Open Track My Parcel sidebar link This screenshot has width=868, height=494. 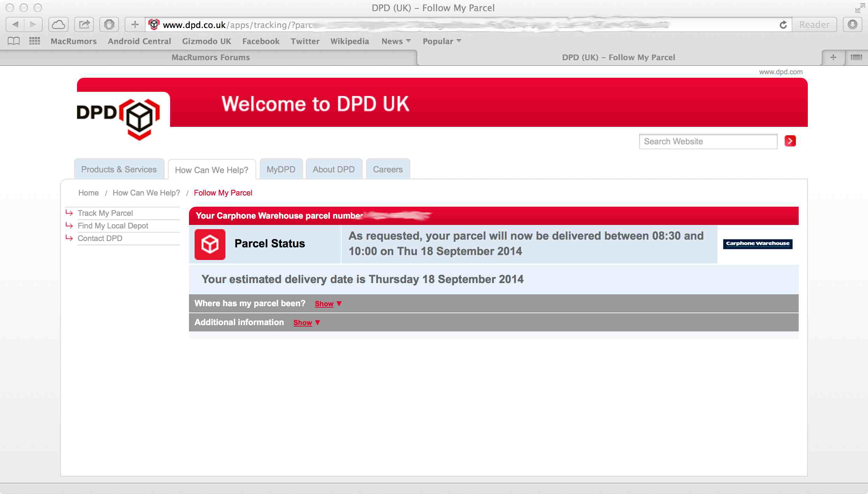point(105,213)
